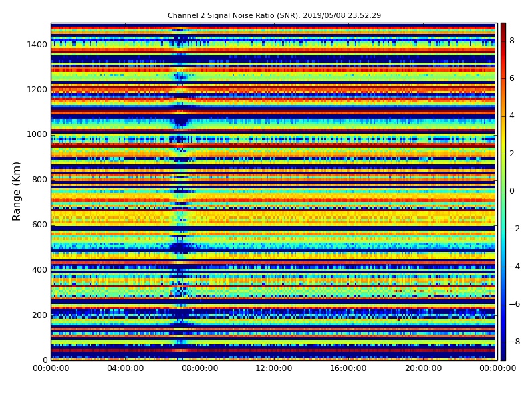Click the dark red top of colorbar

(503, 27)
